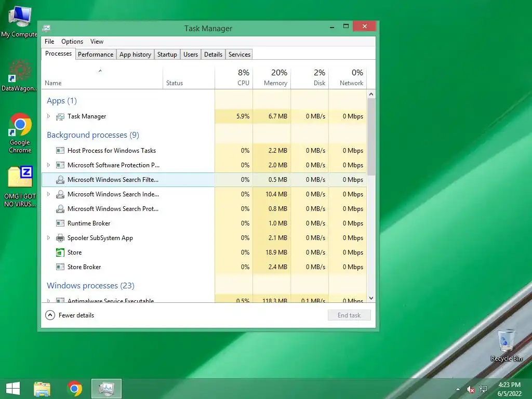Select OMG I GOT NO VIRUS zip folder
Image resolution: width=532 pixels, height=399 pixels.
20,187
